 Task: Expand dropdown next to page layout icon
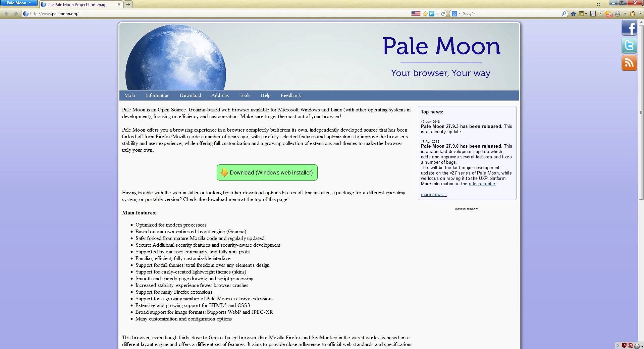600,13
